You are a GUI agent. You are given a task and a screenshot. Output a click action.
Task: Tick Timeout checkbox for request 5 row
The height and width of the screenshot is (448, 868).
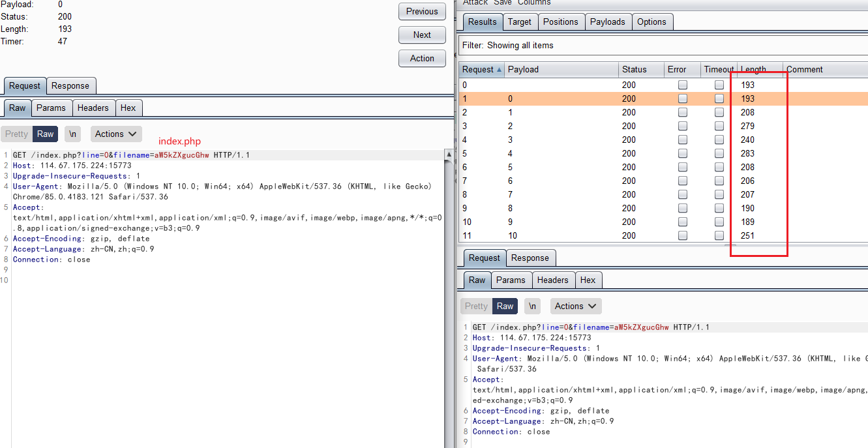pyautogui.click(x=719, y=153)
